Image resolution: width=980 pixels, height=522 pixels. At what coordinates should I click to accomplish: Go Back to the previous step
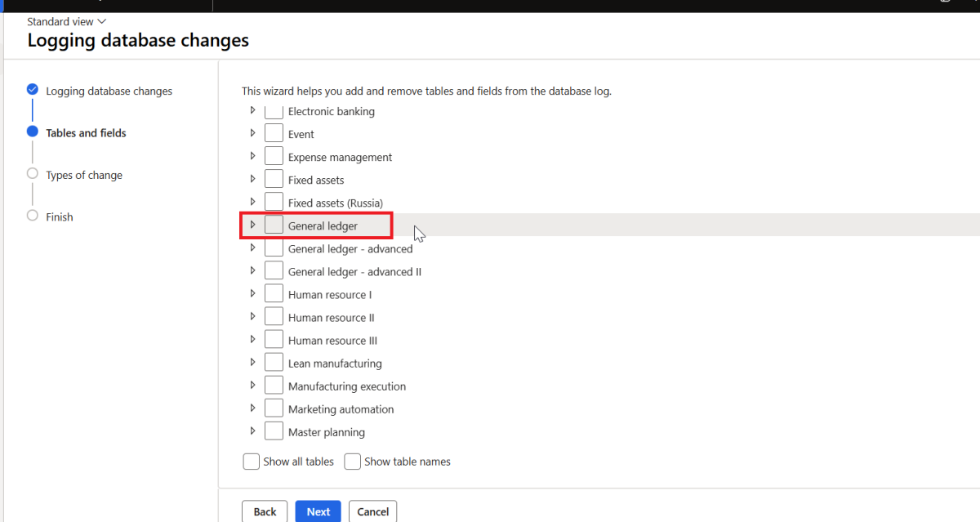tap(265, 511)
